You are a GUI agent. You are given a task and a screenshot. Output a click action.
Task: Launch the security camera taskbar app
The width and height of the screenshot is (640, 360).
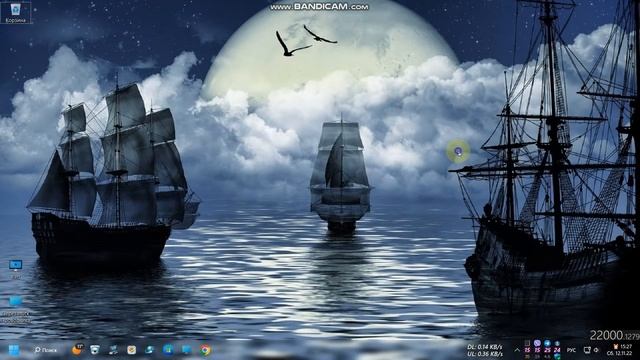(x=95, y=349)
